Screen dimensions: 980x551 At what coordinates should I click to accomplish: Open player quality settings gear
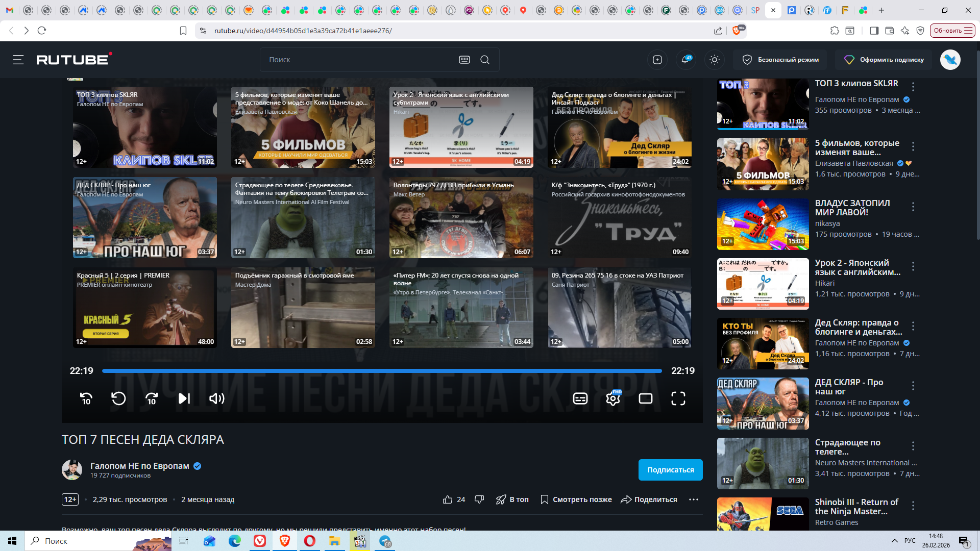click(613, 398)
